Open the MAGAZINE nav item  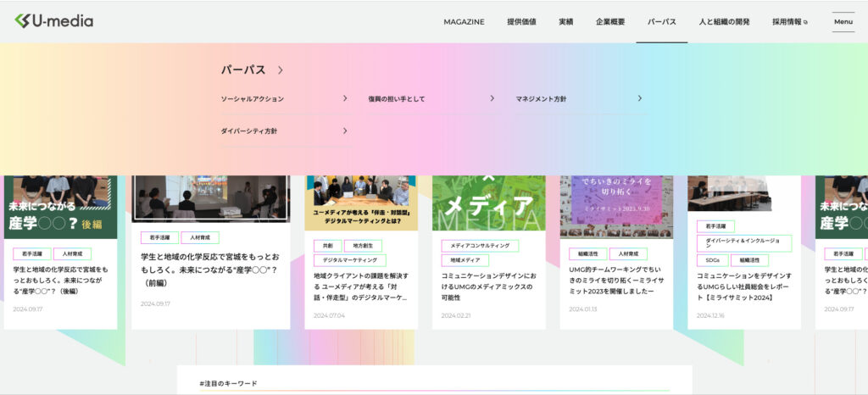point(464,22)
